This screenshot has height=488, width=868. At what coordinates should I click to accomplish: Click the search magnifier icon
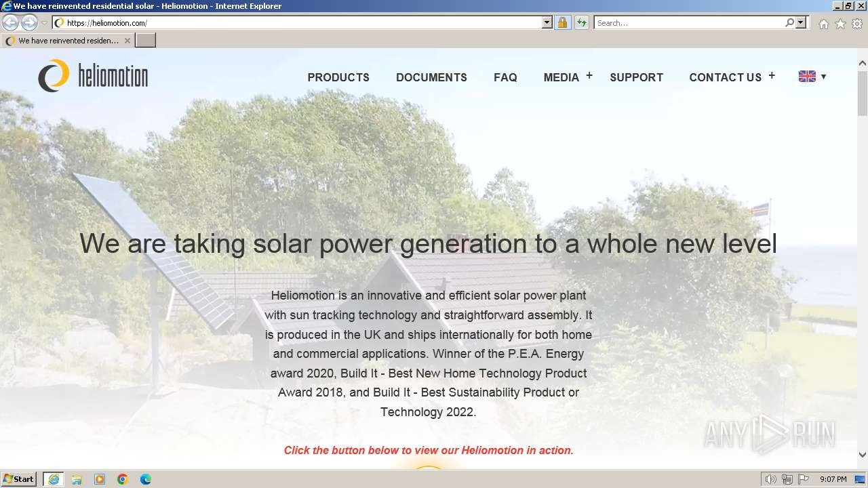coord(789,22)
